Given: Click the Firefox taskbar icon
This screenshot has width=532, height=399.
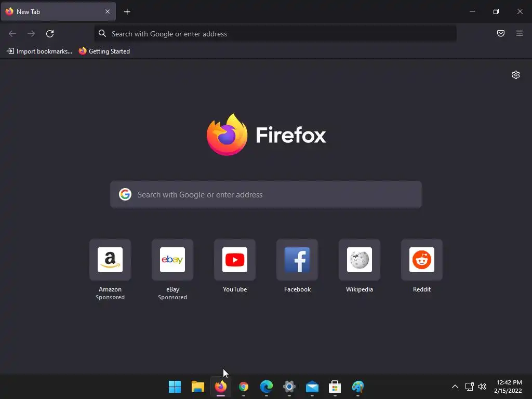Looking at the screenshot, I should click(220, 387).
